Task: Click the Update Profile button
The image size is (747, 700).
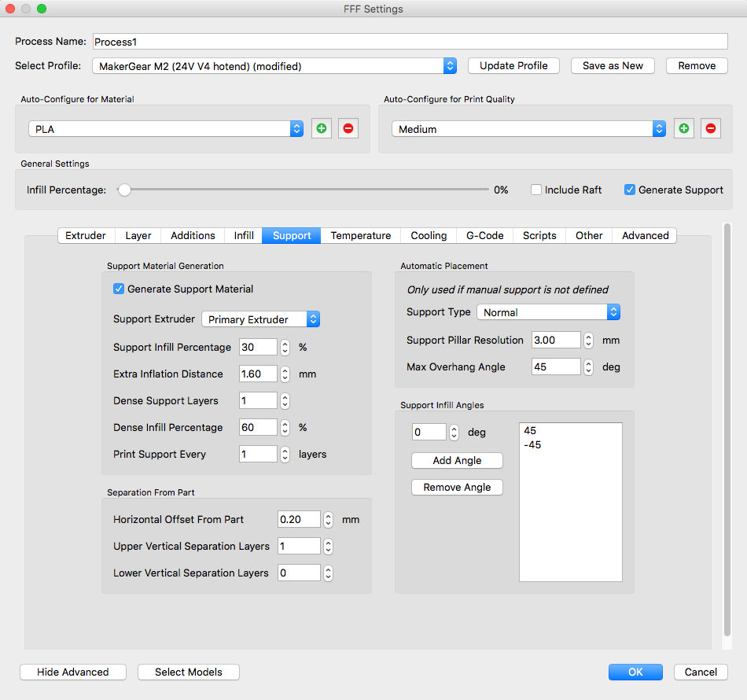Action: pos(513,66)
